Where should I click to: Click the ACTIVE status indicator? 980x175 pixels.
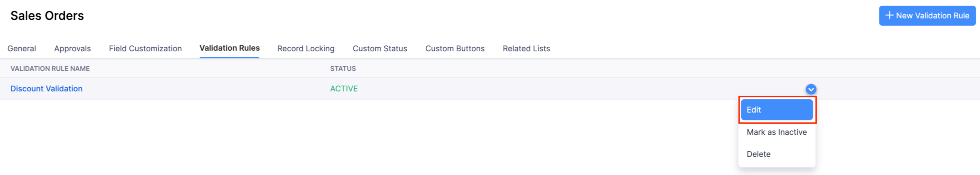(343, 88)
